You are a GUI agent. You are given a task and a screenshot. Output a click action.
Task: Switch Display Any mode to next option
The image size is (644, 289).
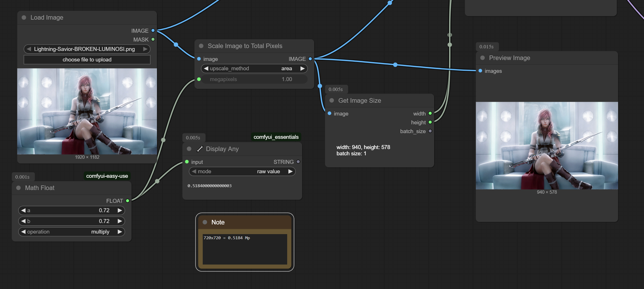click(290, 172)
